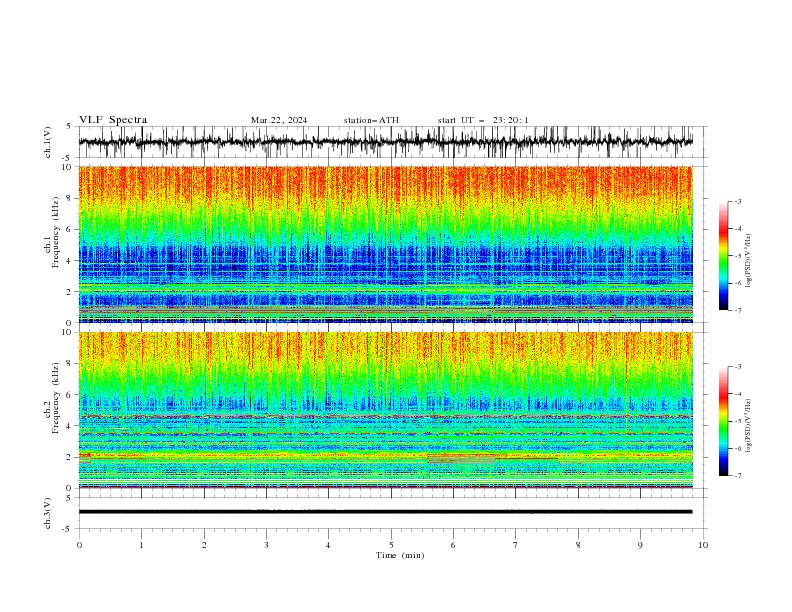Click the "2" kHz tick of ch.2 spectrogram
Image resolution: width=792 pixels, height=612 pixels.
[x=71, y=457]
